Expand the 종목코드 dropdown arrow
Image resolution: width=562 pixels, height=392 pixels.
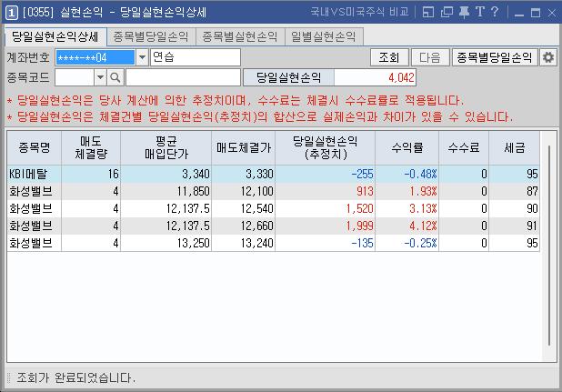pyautogui.click(x=100, y=77)
